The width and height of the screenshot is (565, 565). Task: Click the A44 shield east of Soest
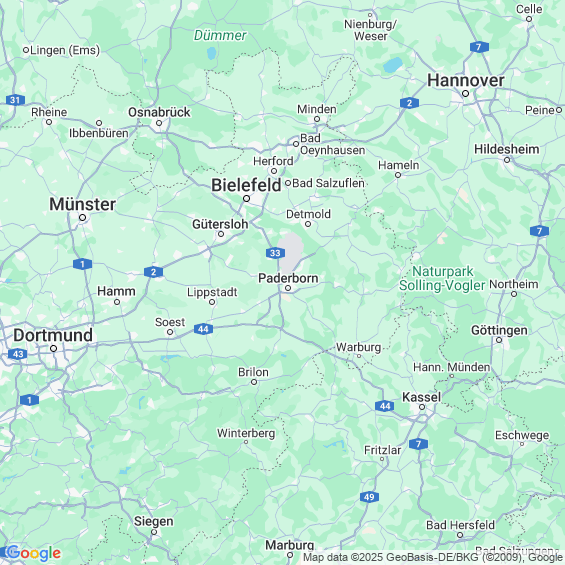pos(203,329)
